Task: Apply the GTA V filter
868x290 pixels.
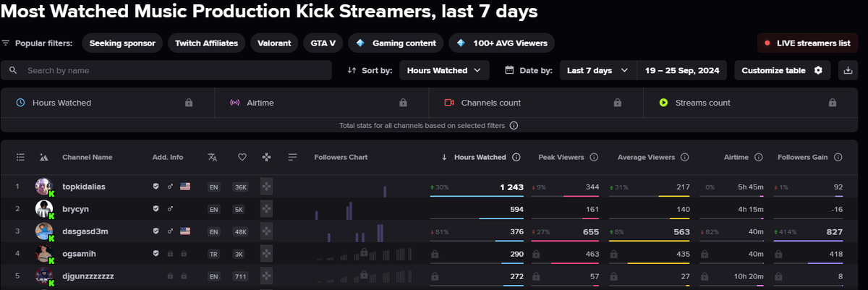Action: point(323,43)
